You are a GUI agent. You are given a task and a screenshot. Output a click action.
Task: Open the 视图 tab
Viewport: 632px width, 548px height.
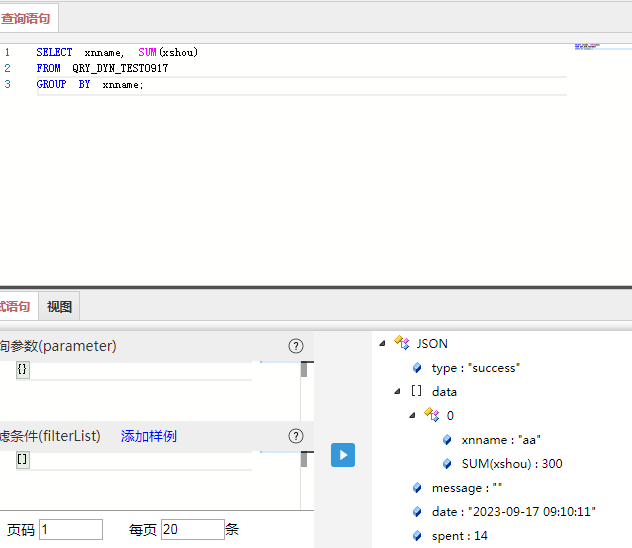coord(59,307)
